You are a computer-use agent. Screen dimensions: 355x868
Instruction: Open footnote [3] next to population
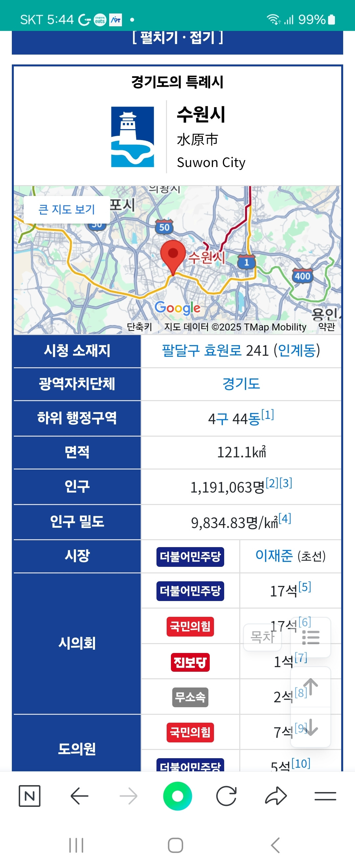click(x=286, y=483)
